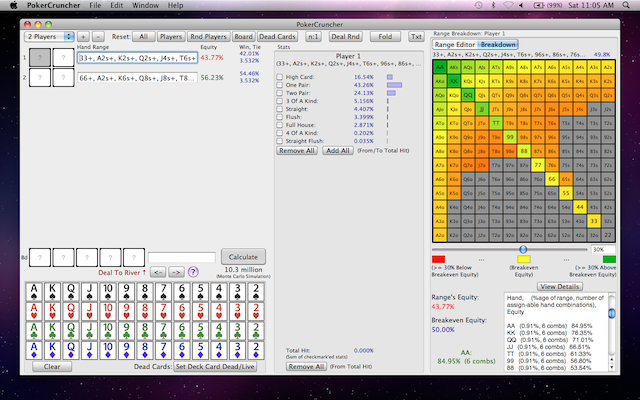
Task: Select the Ace of spades card
Action: click(x=34, y=291)
